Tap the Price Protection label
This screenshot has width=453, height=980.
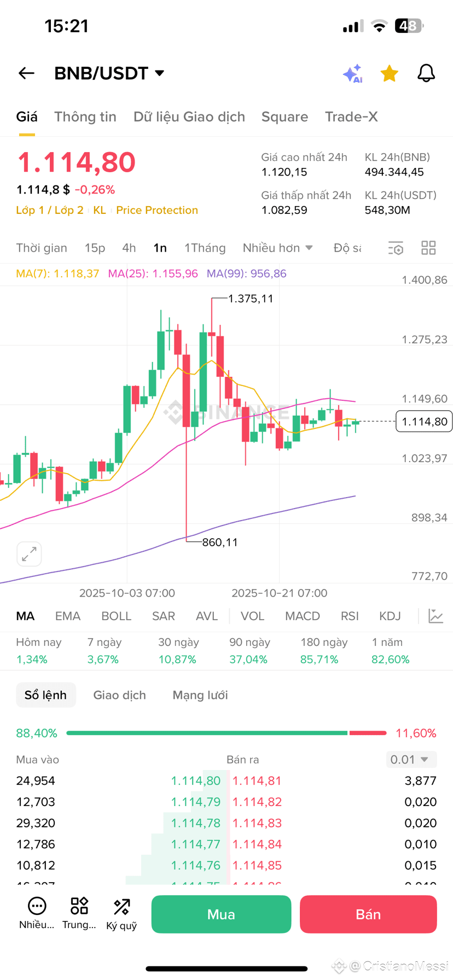coord(157,211)
